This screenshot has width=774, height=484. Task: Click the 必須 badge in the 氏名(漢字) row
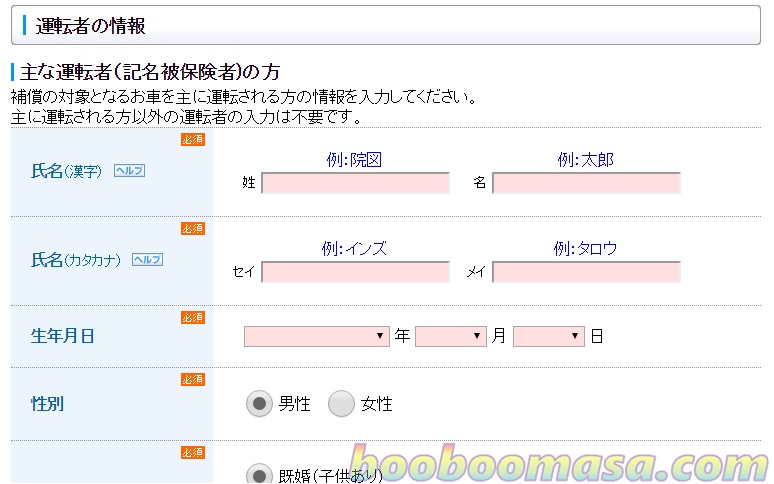(193, 140)
